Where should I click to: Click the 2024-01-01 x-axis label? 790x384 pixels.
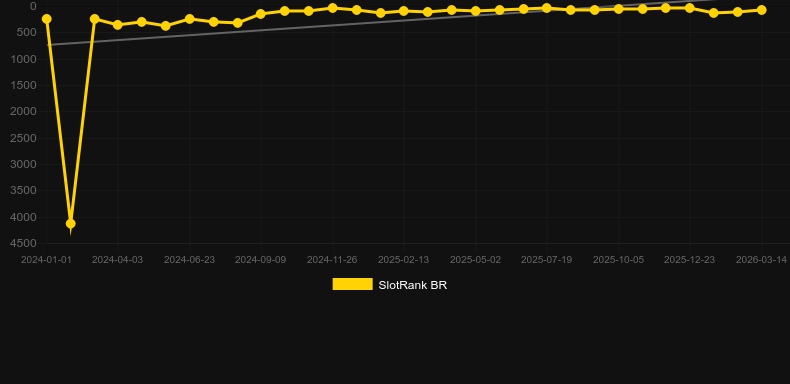(46, 260)
